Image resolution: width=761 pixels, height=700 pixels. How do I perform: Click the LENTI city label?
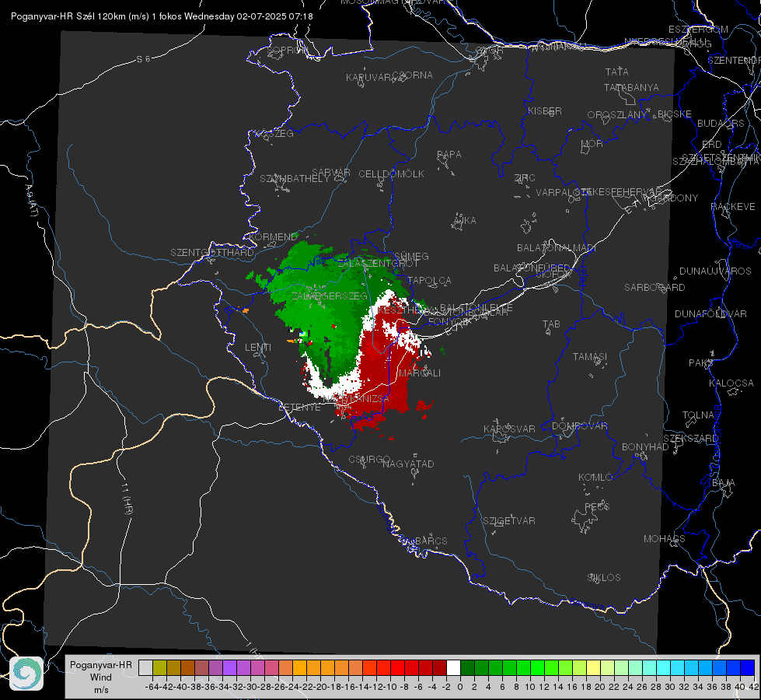(x=258, y=348)
